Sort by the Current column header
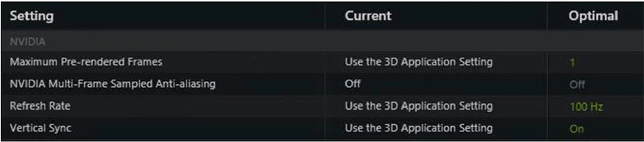Viewport: 644px width, 142px height. tap(368, 16)
